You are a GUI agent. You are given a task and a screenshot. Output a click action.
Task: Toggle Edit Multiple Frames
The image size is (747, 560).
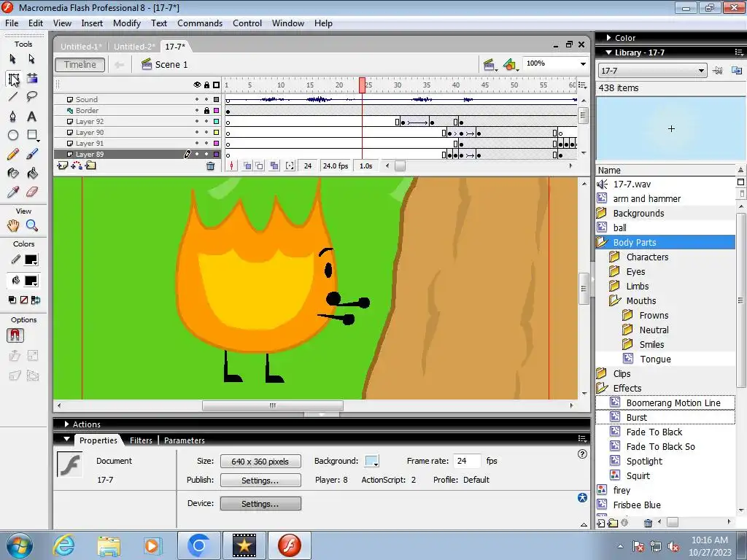point(274,166)
